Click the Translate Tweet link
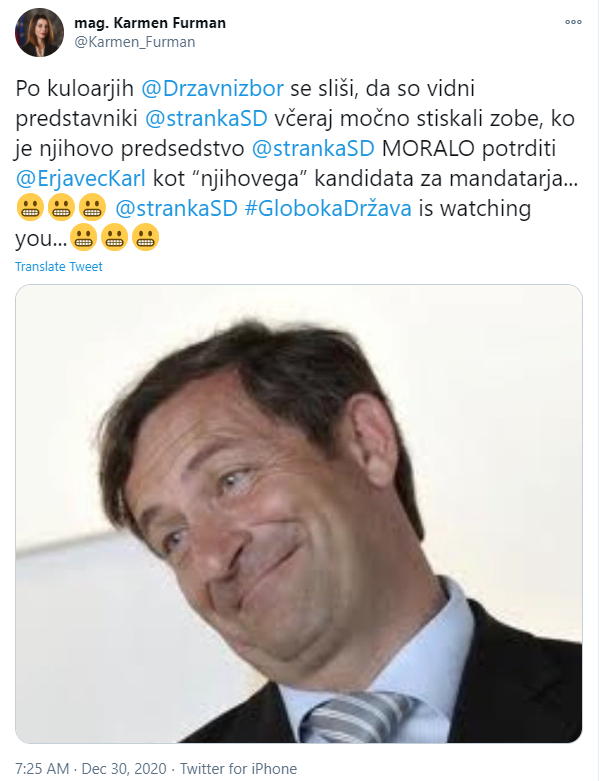The image size is (600, 781). [59, 266]
